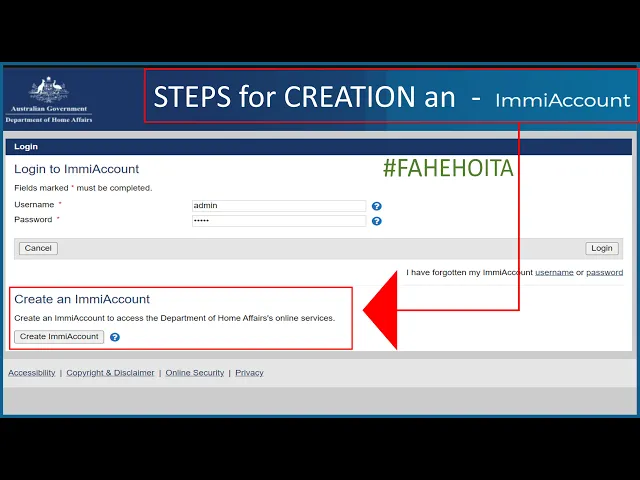This screenshot has height=480, width=640.
Task: Open the help icon beside Password field
Action: [377, 221]
